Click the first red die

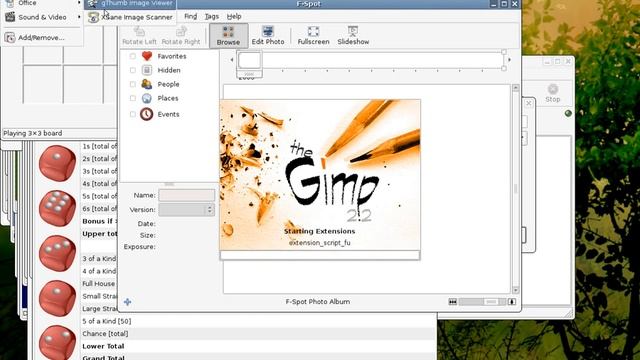point(58,163)
